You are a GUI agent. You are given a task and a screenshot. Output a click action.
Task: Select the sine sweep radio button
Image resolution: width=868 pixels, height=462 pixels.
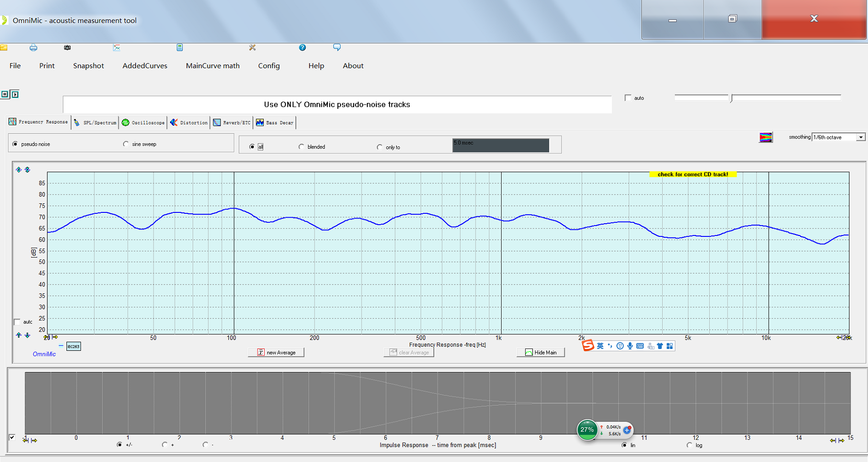pos(126,144)
